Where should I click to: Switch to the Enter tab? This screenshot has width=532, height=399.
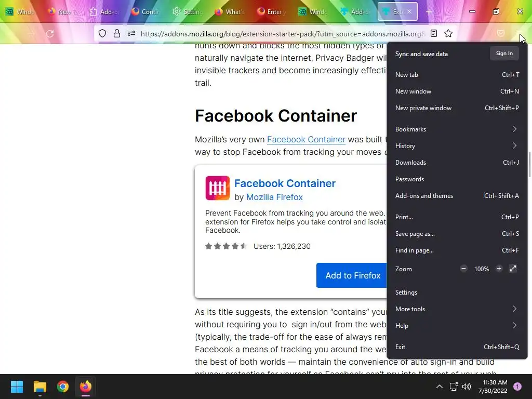point(272,11)
